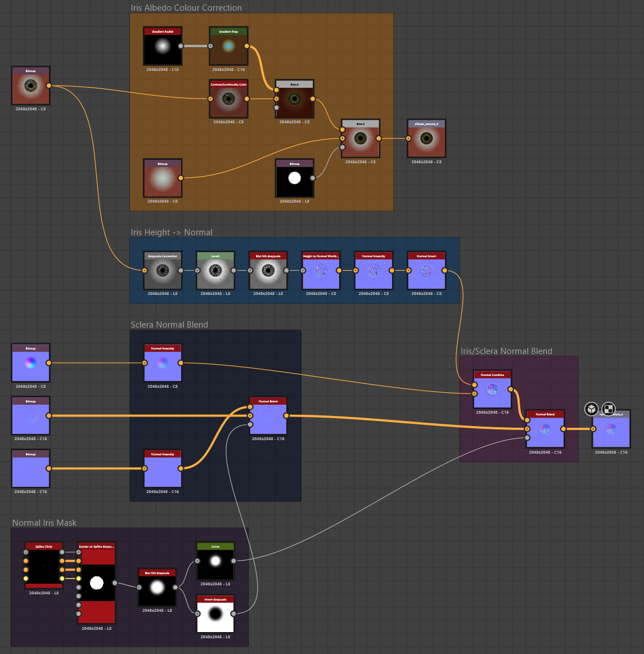Viewport: 644px width, 654px height.
Task: Select the Grayscale Conversion node
Action: (x=163, y=271)
